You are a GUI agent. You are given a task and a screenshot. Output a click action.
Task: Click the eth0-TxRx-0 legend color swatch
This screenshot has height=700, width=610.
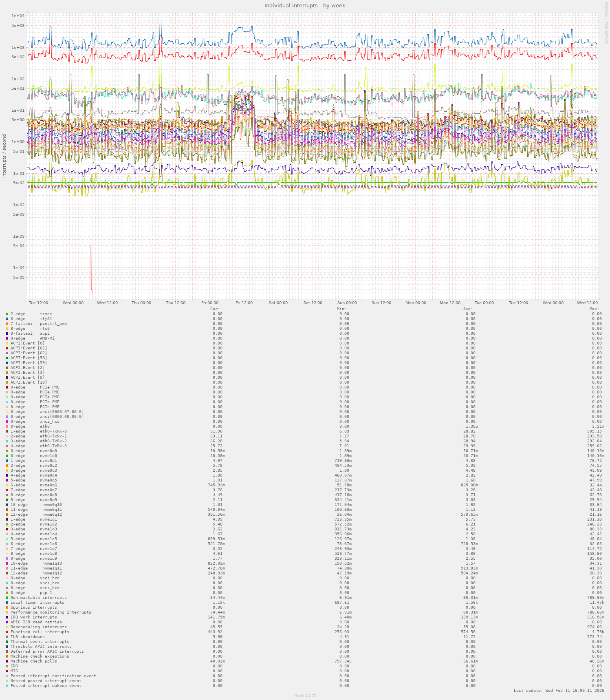pyautogui.click(x=7, y=431)
